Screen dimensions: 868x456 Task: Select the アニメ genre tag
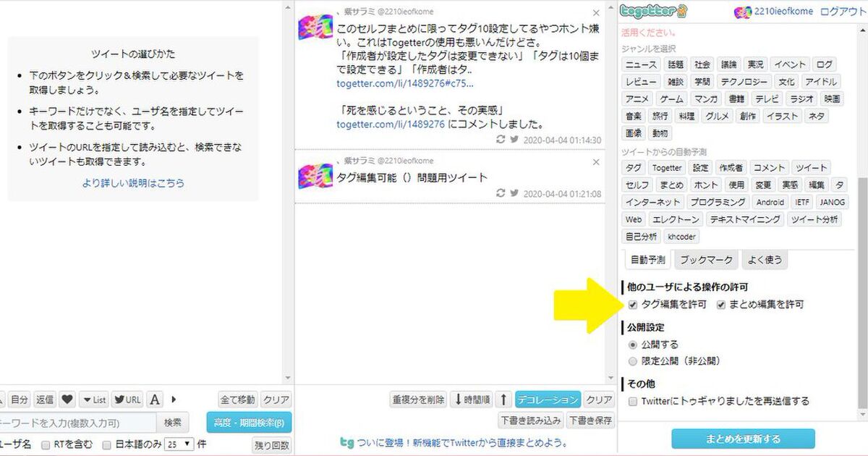(638, 99)
